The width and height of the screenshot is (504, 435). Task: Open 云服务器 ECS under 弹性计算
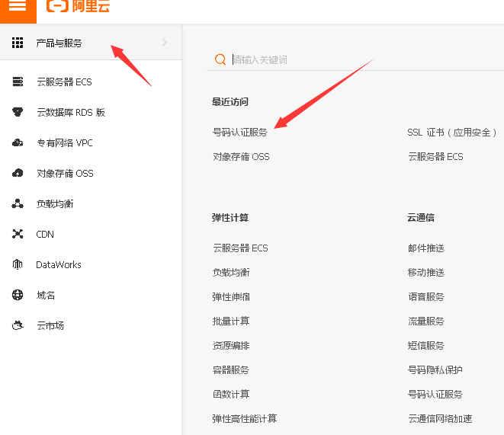pyautogui.click(x=240, y=248)
